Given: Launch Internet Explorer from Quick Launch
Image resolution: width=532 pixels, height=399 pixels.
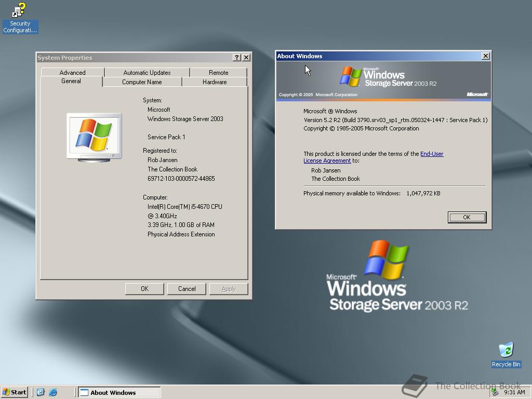Looking at the screenshot, I should (x=54, y=392).
